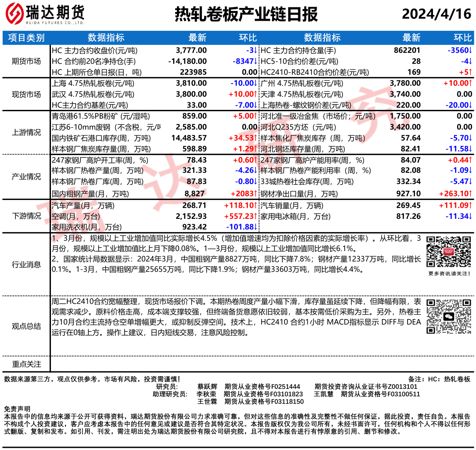476x450 pixels.
Task: Click the 下游情况 category cell
Action: tap(26, 216)
